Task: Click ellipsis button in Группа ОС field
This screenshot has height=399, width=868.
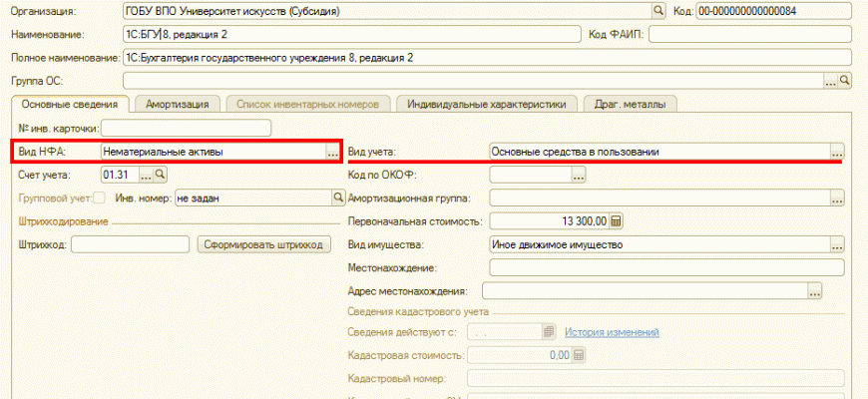Action: [x=829, y=80]
